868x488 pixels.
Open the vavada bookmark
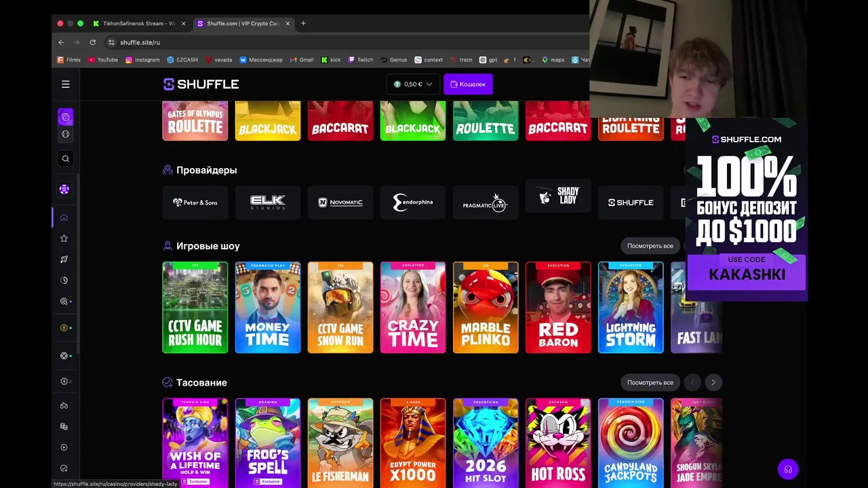pos(218,60)
